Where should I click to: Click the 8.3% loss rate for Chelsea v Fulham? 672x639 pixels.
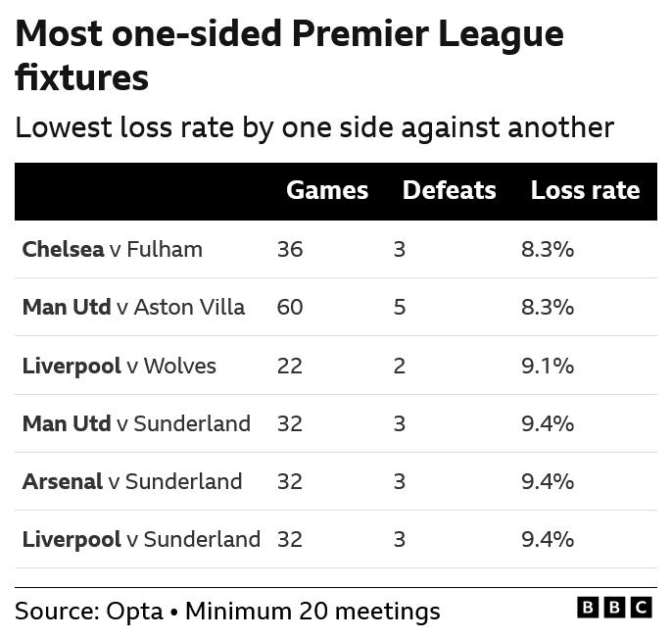click(x=547, y=249)
